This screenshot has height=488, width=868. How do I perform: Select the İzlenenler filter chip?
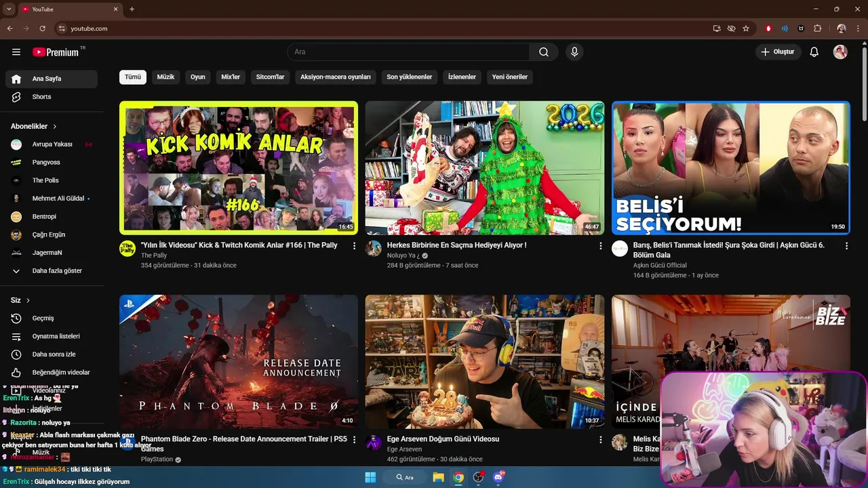coord(462,77)
